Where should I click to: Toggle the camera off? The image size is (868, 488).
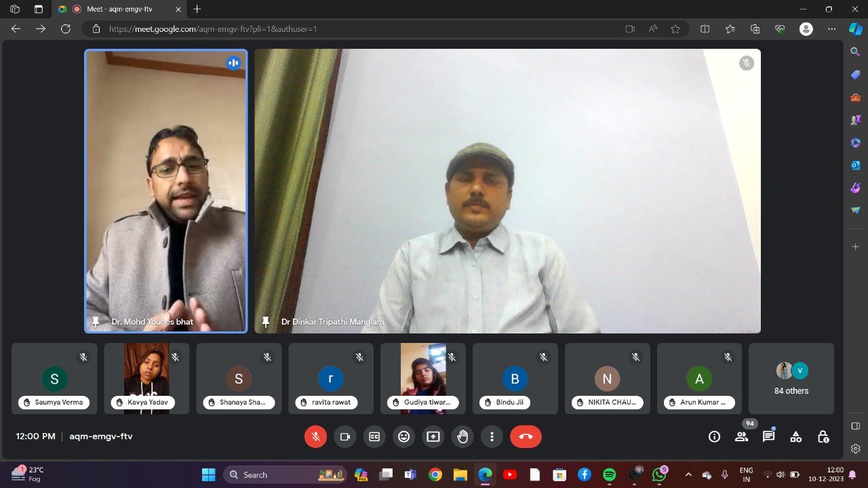(344, 437)
